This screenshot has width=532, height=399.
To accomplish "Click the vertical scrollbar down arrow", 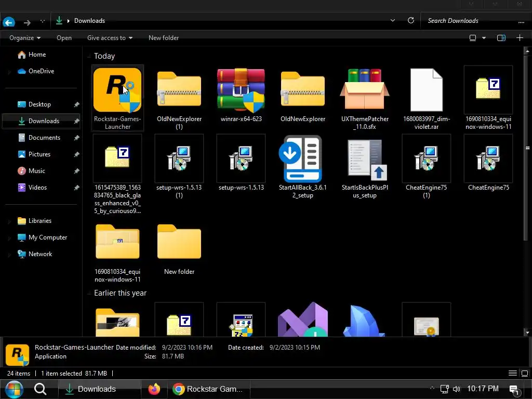I will 527,332.
